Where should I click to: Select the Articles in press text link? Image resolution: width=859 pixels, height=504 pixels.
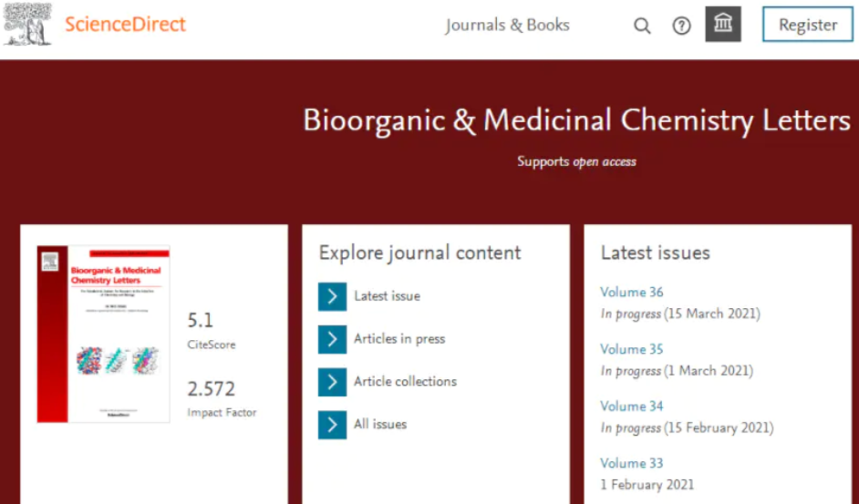[x=399, y=338]
